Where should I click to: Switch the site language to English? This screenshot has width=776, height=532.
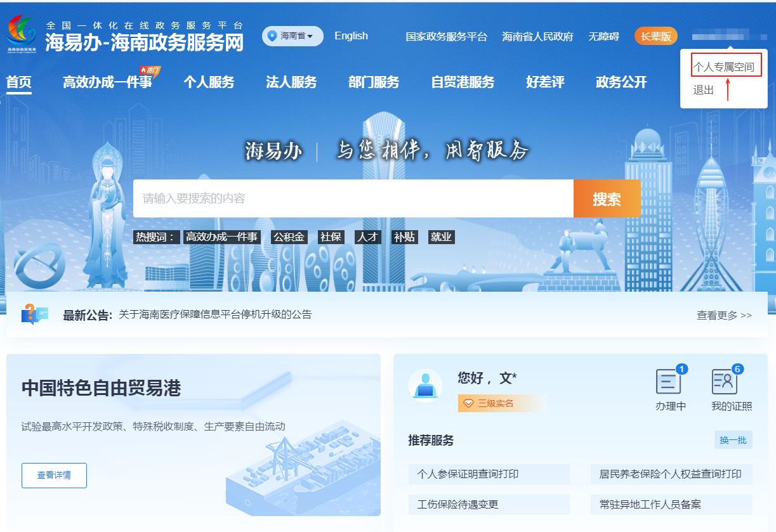point(351,36)
